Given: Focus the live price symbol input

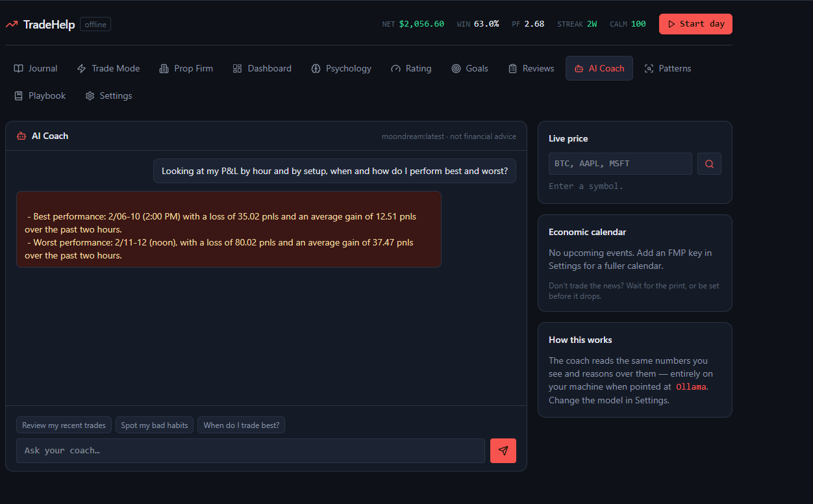Looking at the screenshot, I should [620, 164].
